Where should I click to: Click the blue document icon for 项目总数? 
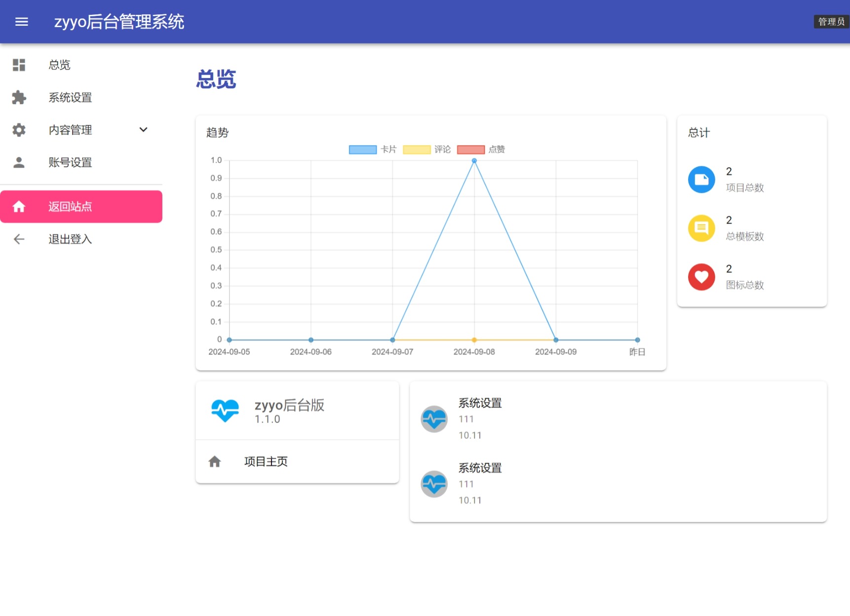click(x=701, y=179)
